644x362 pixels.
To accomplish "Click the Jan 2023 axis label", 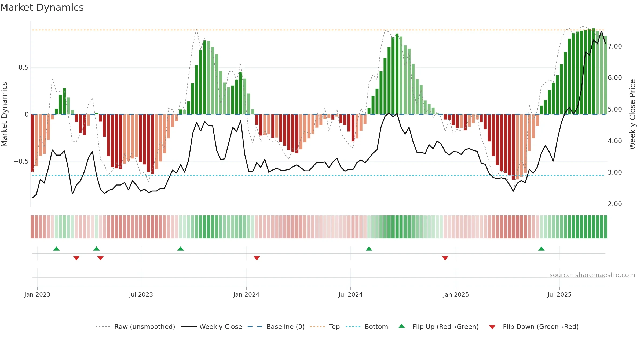I will 37,294.
